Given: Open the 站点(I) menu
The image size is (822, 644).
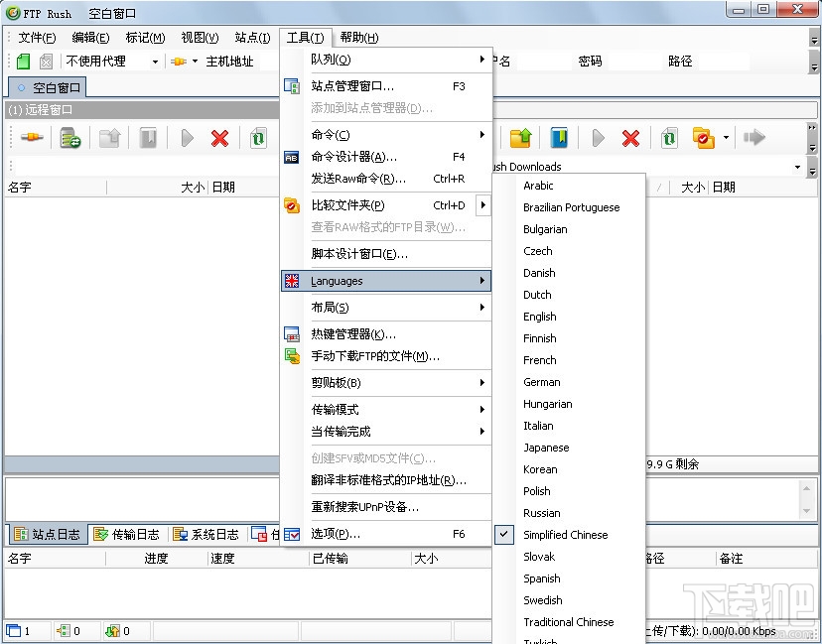Looking at the screenshot, I should [253, 38].
